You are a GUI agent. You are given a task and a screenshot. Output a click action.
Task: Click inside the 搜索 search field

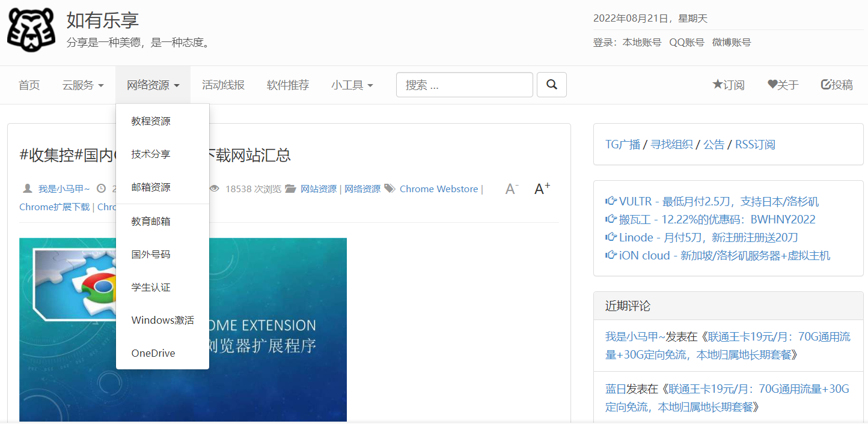click(x=464, y=85)
